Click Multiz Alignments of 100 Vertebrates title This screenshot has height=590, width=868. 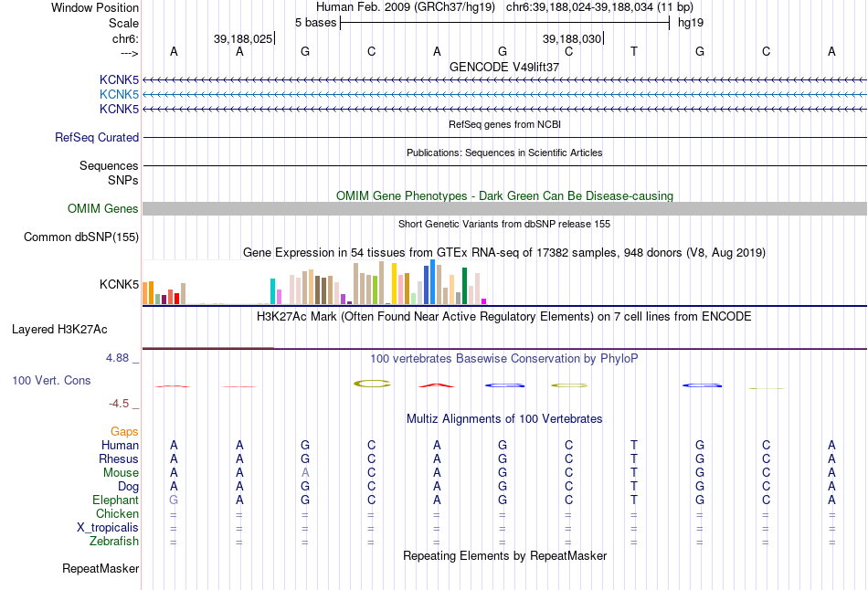coord(504,419)
